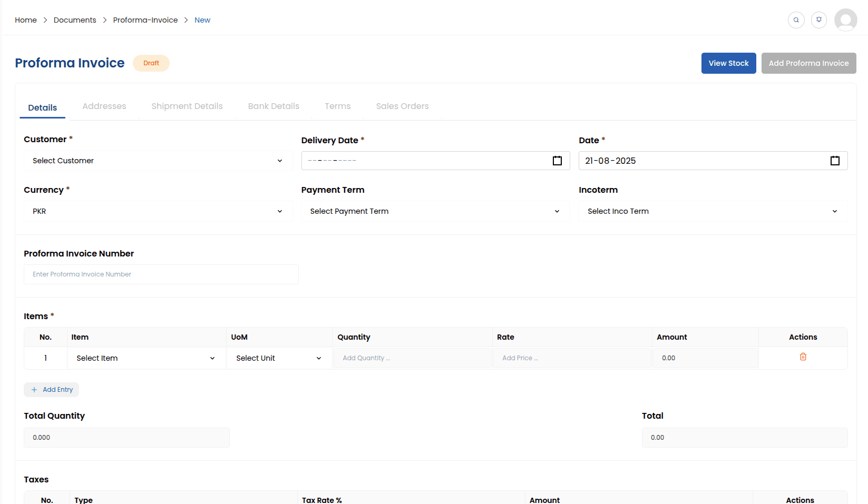Open the Select Payment Term dropdown

click(x=435, y=211)
